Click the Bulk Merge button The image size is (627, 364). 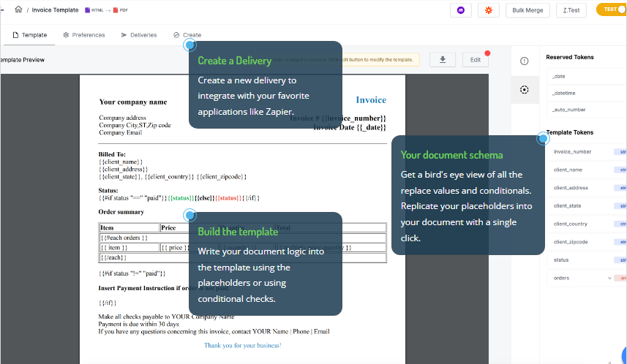click(x=527, y=10)
